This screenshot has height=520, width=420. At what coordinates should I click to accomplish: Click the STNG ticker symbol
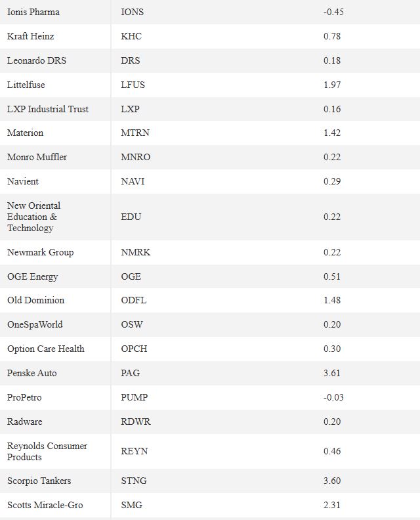tap(134, 481)
